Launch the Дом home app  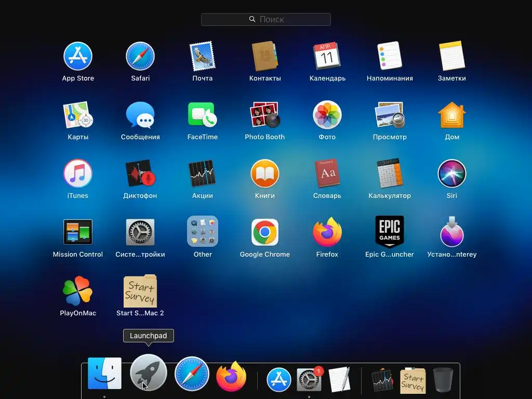[x=452, y=115]
